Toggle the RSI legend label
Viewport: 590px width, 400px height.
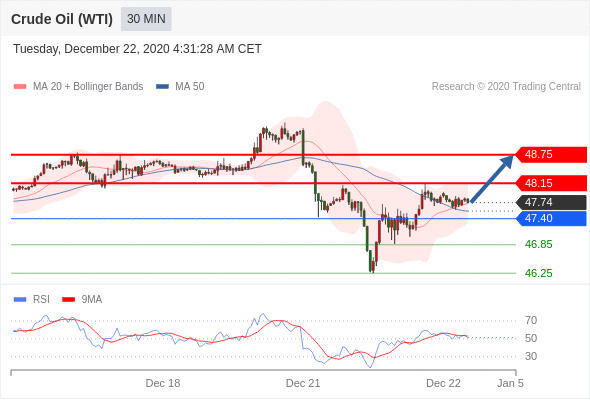(41, 300)
